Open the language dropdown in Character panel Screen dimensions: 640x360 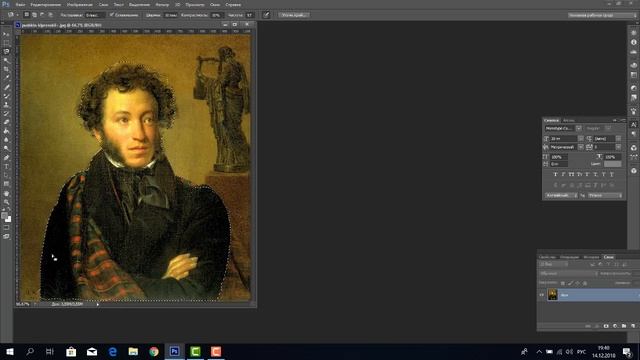click(561, 196)
